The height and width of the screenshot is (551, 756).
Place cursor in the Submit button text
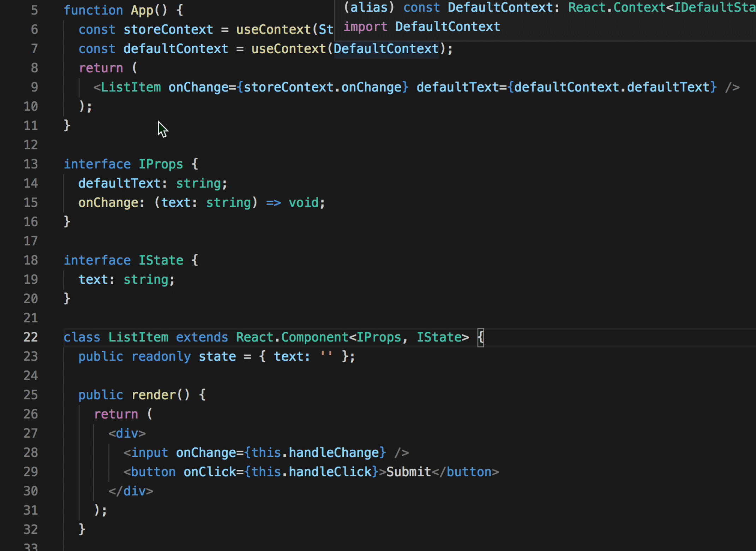click(408, 472)
